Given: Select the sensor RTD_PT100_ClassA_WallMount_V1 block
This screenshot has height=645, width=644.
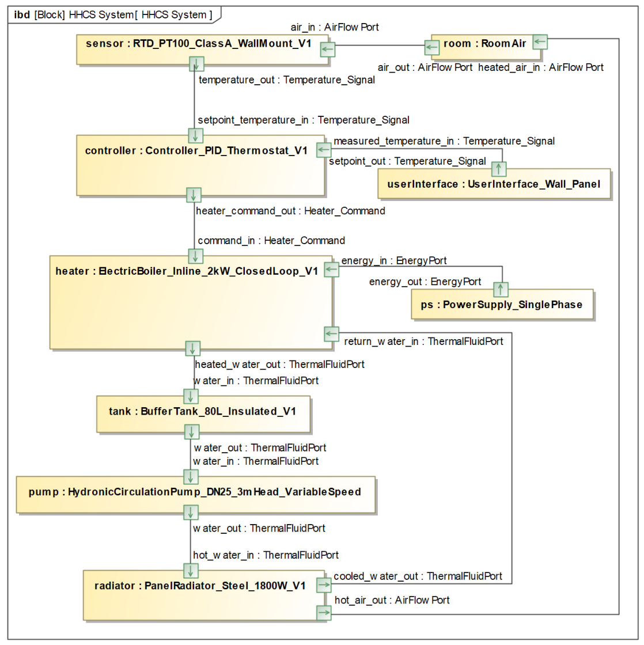Looking at the screenshot, I should tap(202, 50).
